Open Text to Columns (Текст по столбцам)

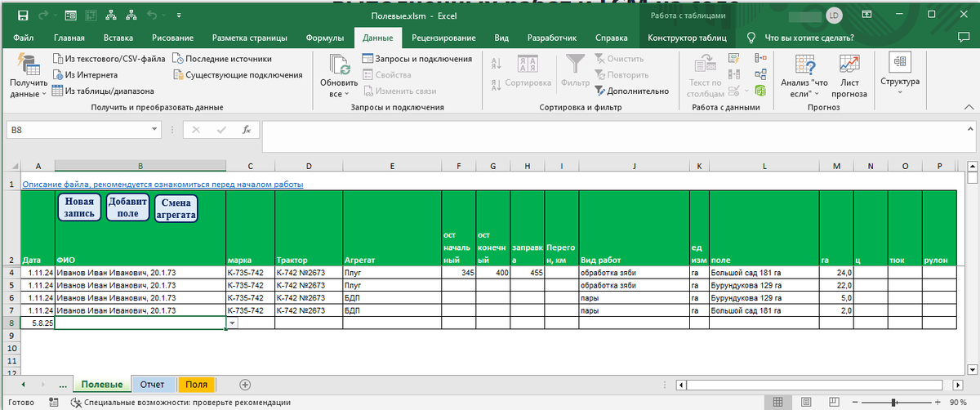tap(705, 75)
